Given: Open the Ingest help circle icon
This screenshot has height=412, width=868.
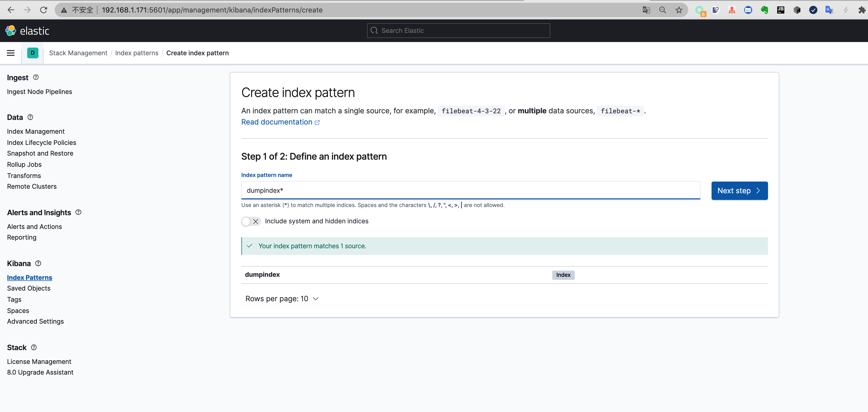Looking at the screenshot, I should pyautogui.click(x=35, y=77).
